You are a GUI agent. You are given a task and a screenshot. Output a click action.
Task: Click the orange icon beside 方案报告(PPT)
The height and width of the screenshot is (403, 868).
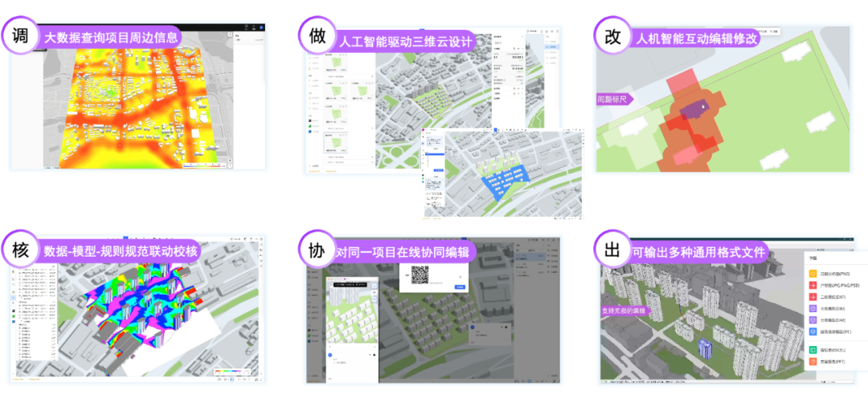[x=812, y=361]
